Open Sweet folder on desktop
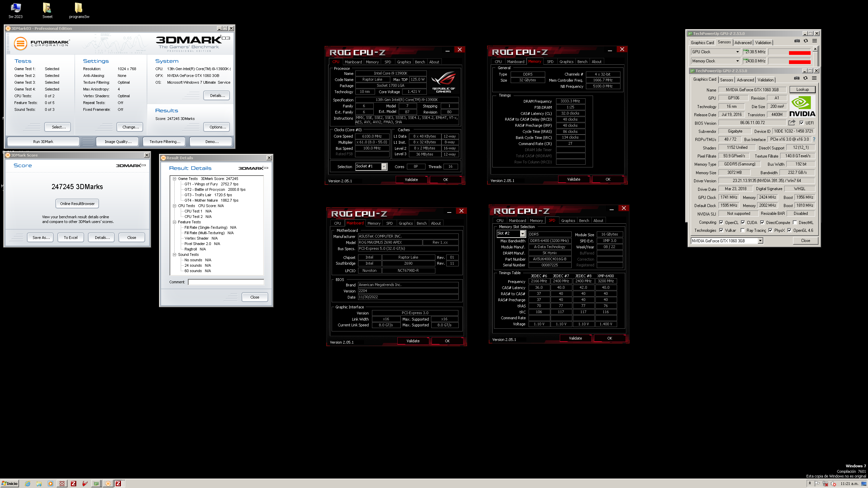Image resolution: width=868 pixels, height=488 pixels. pos(47,11)
